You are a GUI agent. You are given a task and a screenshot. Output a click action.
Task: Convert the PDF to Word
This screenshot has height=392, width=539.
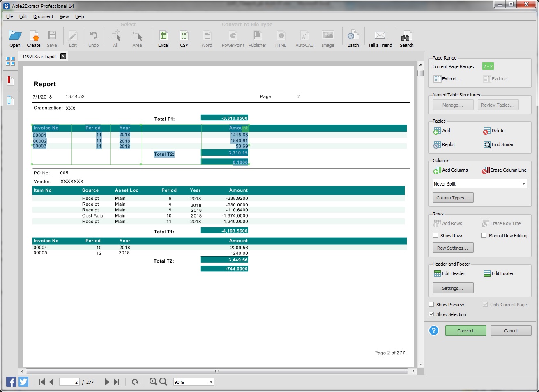tap(206, 38)
